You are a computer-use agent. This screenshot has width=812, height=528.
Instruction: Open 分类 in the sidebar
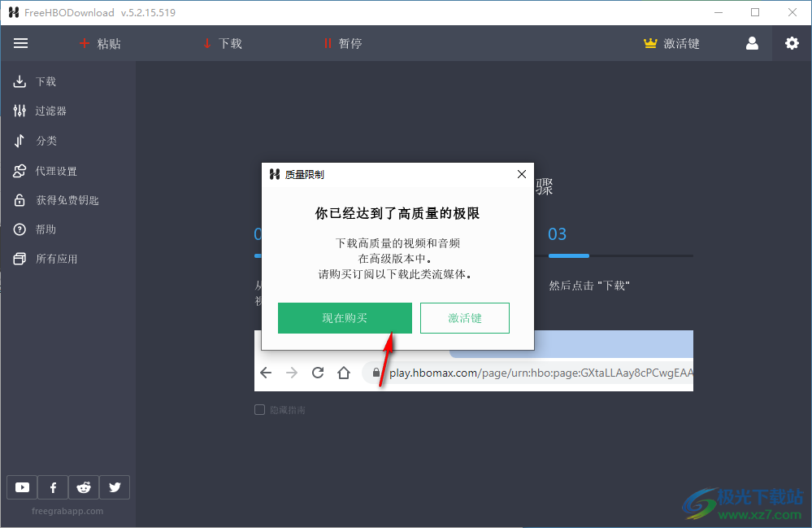point(46,141)
